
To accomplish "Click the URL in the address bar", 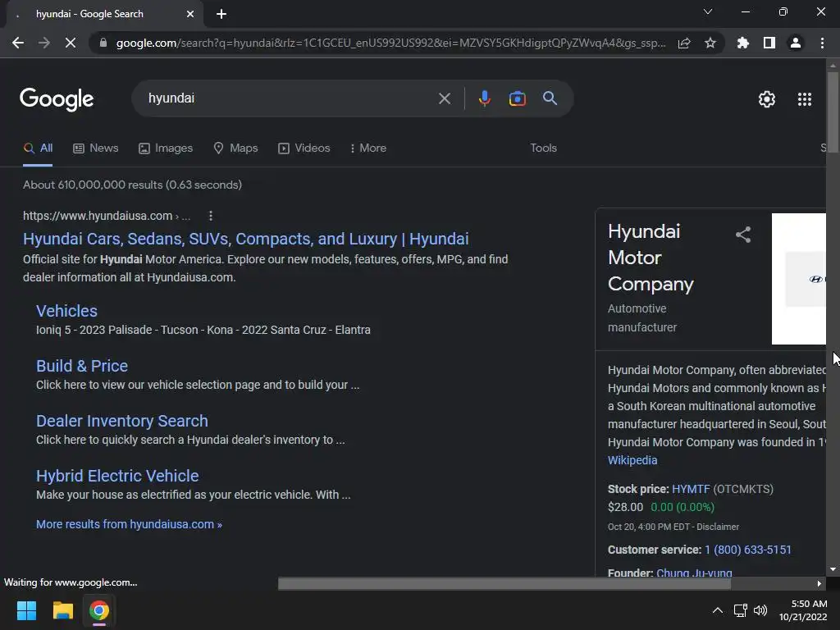I will pyautogui.click(x=390, y=43).
